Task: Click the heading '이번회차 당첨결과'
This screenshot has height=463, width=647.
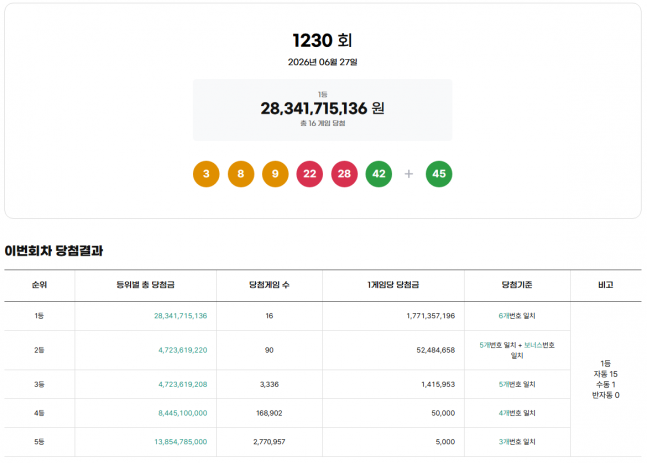Action: pyautogui.click(x=54, y=250)
